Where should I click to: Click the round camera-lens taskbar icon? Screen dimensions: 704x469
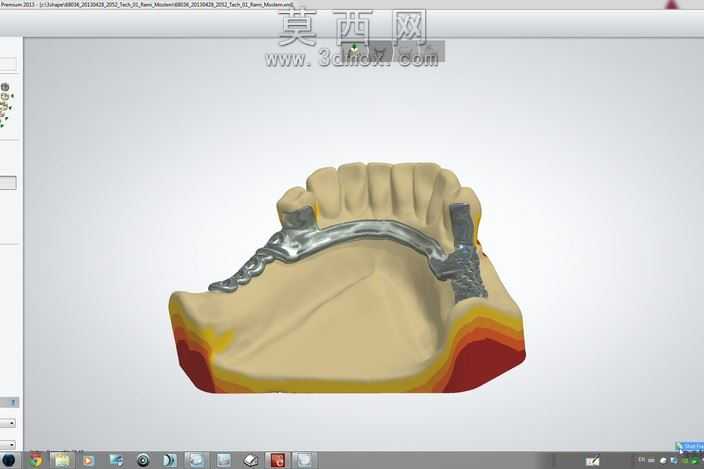[143, 460]
